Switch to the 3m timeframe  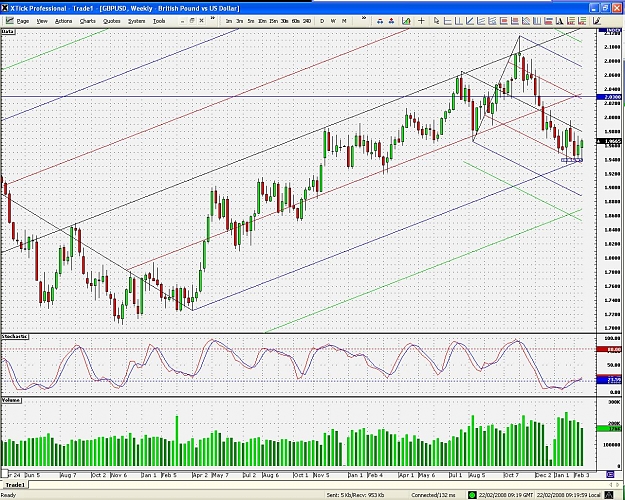240,21
